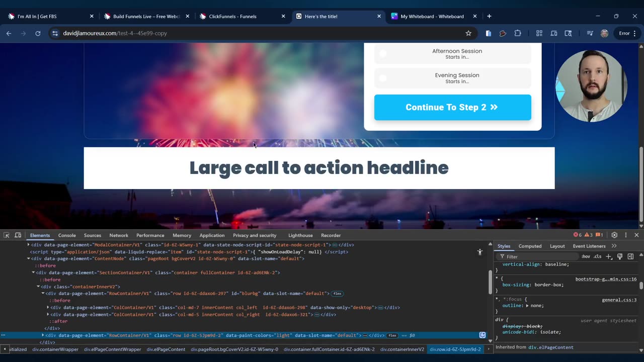Open the general.css:3 source link
644x362 pixels.
point(619,300)
